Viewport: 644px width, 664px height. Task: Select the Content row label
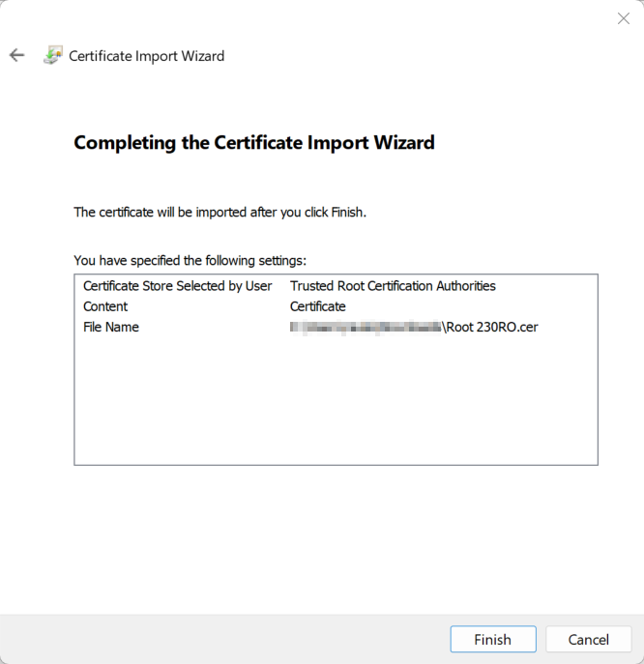click(105, 306)
